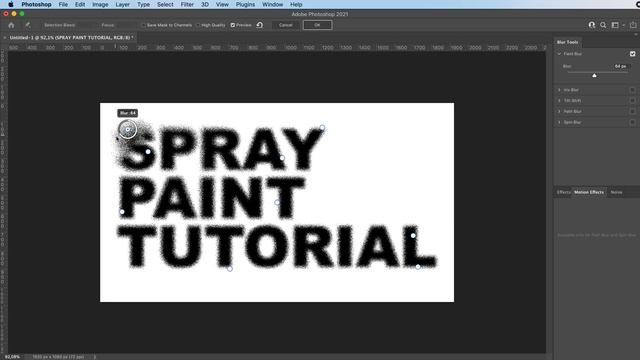The width and height of the screenshot is (640, 360).
Task: Expand the Spin Blur section
Action: pyautogui.click(x=559, y=122)
